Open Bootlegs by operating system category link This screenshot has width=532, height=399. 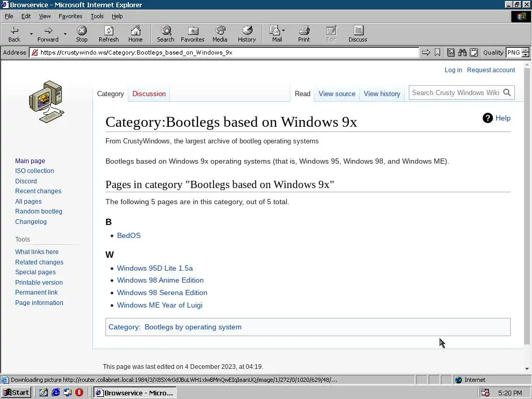193,327
